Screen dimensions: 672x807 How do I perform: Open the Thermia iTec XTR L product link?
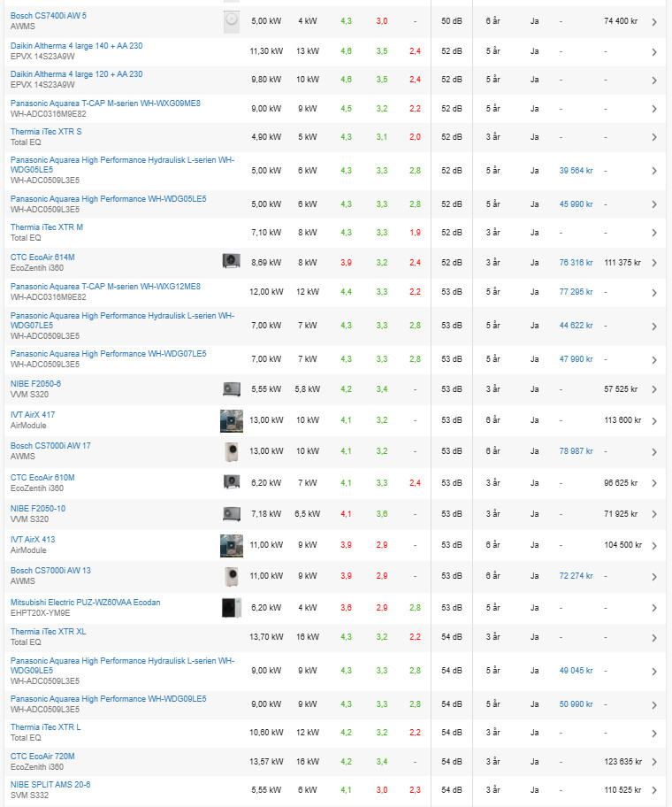click(x=45, y=727)
